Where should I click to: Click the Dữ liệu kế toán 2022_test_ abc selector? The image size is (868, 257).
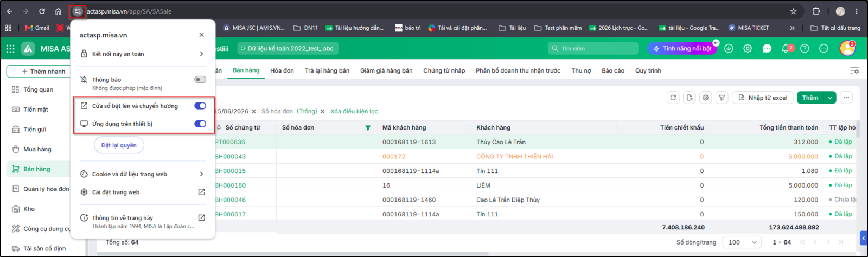pos(288,48)
